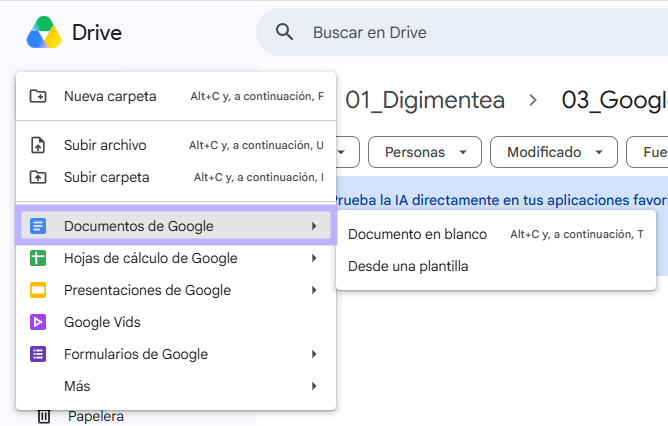Select Google Vids menu entry
The width and height of the screenshot is (668, 426).
point(176,322)
